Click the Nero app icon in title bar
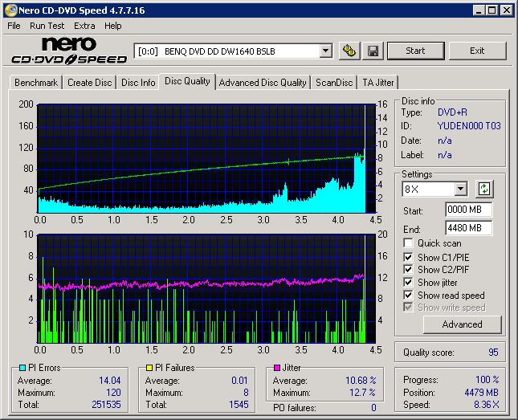Viewport: 518px width, 420px height. 10,10
